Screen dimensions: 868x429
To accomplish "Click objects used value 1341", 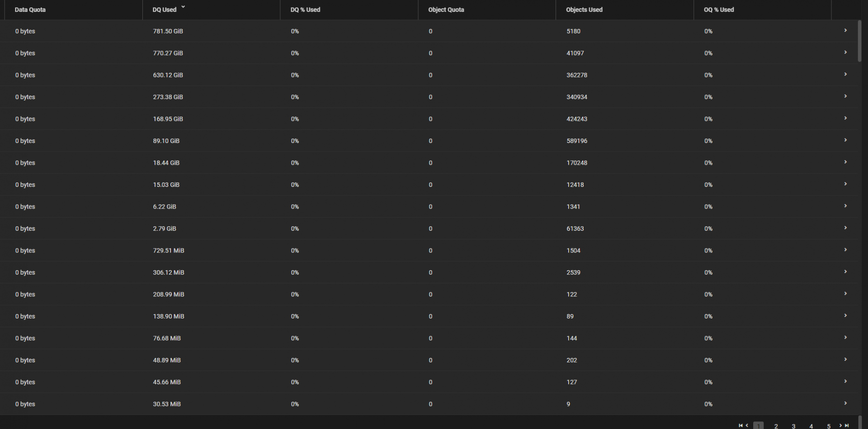I will 573,207.
